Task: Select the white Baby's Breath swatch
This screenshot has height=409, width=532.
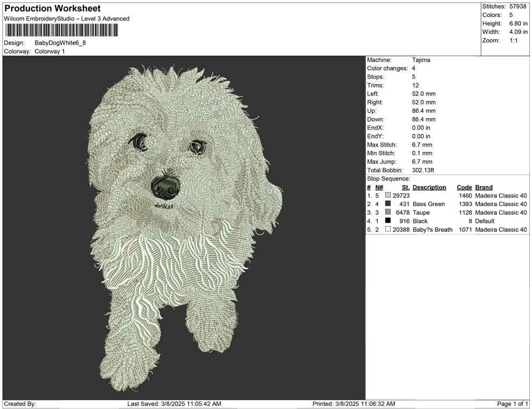Action: [388, 230]
